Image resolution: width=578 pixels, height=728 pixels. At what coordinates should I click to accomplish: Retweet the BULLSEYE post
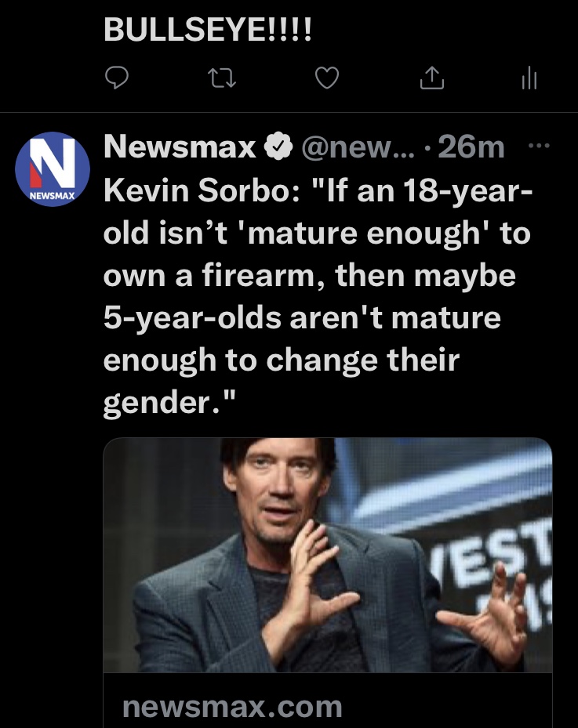[x=222, y=78]
